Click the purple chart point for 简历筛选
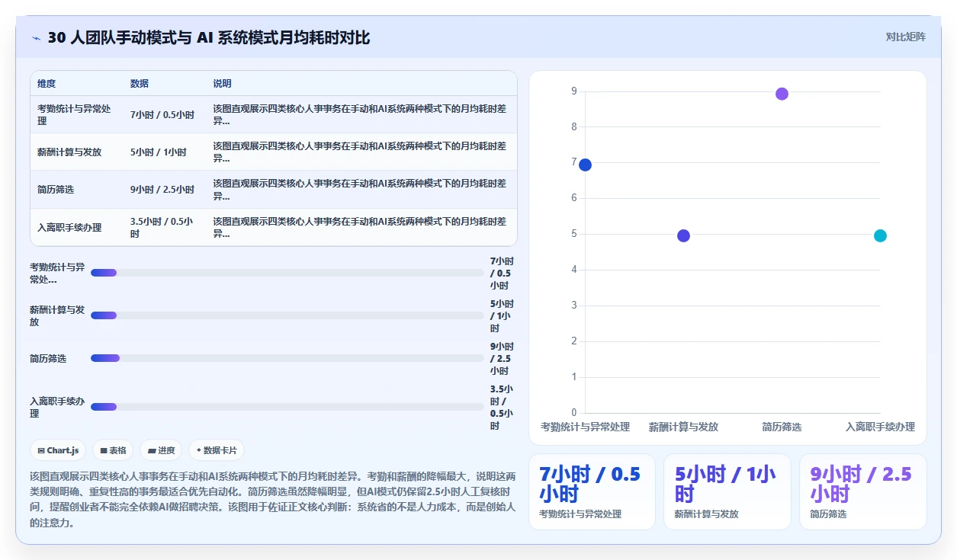This screenshot has height=560, width=957. [x=782, y=94]
